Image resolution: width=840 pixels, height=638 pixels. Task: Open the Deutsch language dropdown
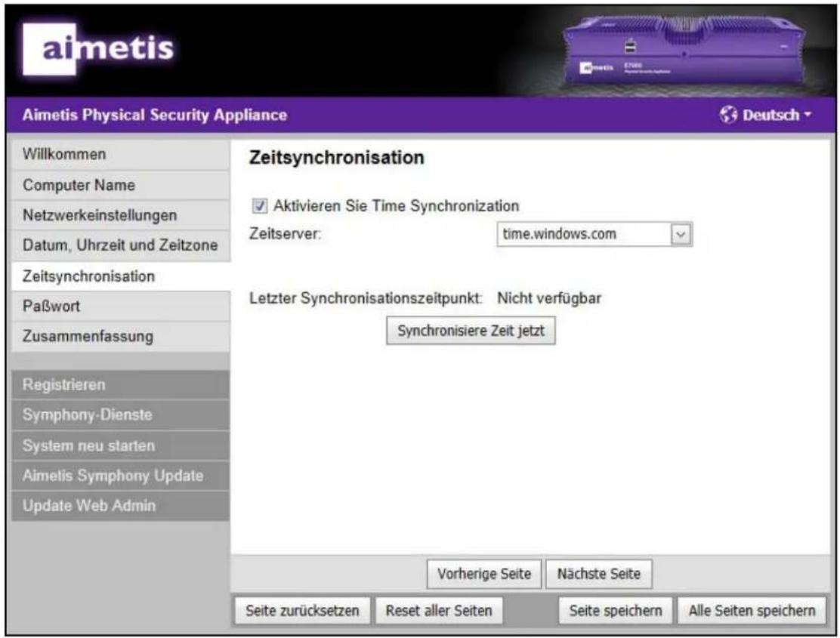777,115
